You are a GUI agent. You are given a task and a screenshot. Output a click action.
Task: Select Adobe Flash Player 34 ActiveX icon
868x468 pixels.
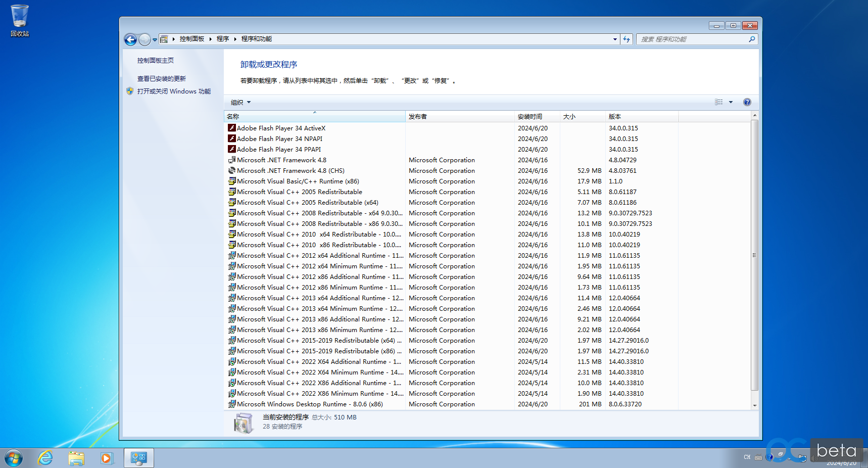pyautogui.click(x=232, y=128)
